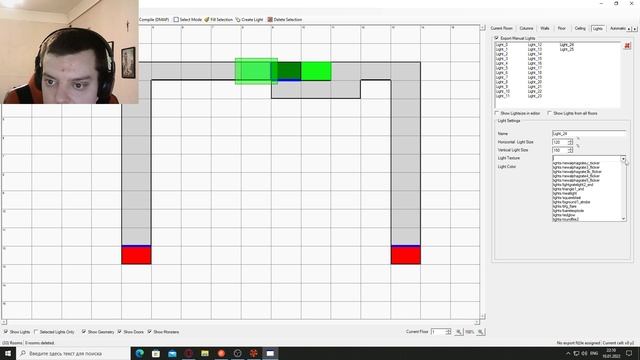Click the zoom in magnifier icon

click(481, 332)
